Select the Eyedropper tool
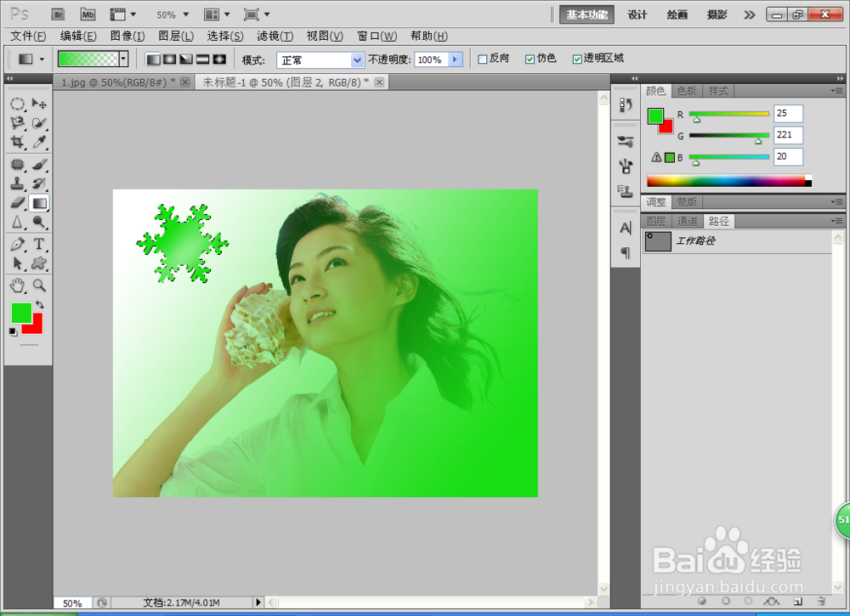Screen dimensions: 850x616 click(x=39, y=142)
